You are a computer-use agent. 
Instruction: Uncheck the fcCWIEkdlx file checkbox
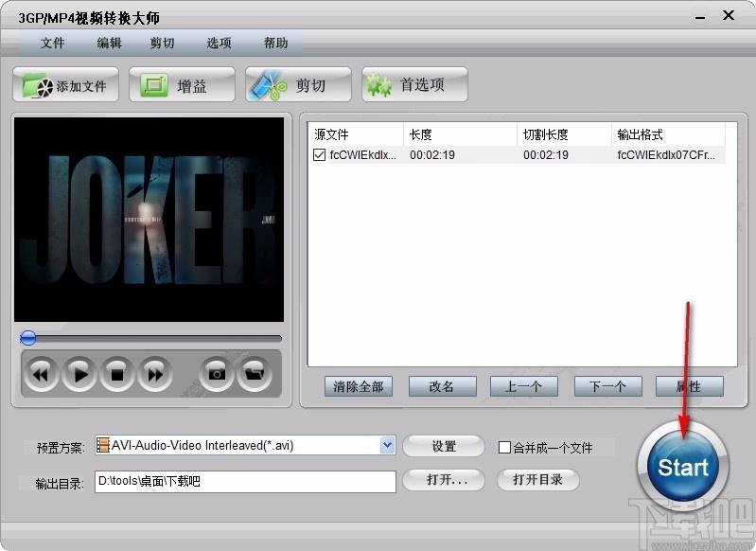click(x=319, y=155)
